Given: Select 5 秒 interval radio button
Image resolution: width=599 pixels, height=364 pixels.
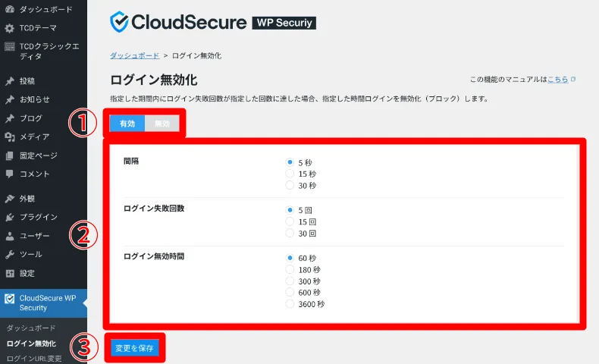Looking at the screenshot, I should [x=290, y=162].
